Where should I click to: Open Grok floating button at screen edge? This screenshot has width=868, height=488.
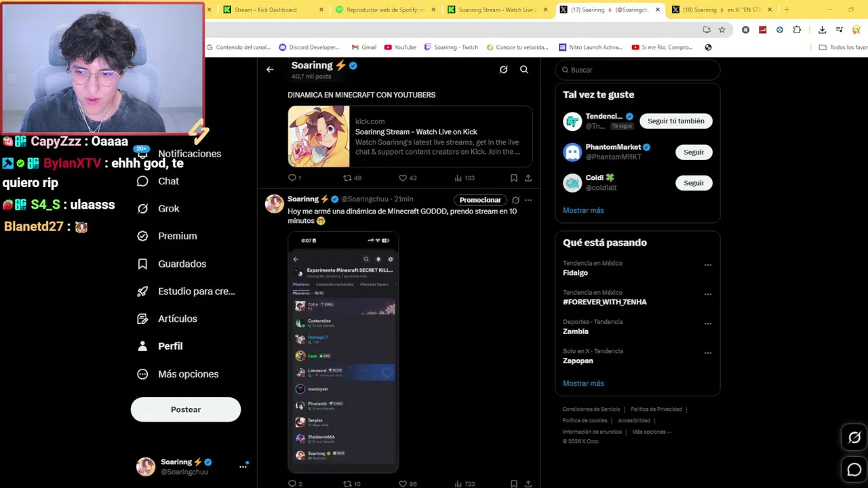point(854,438)
